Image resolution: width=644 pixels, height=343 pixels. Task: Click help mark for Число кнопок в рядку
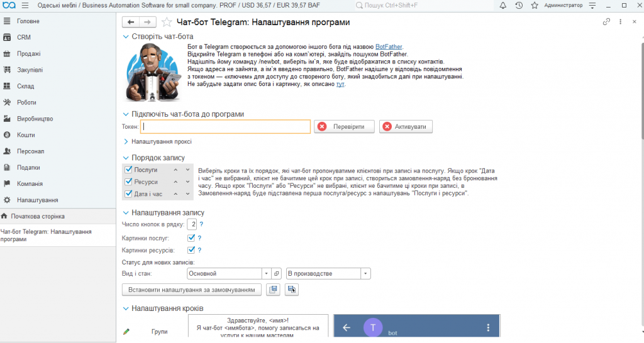[201, 224]
